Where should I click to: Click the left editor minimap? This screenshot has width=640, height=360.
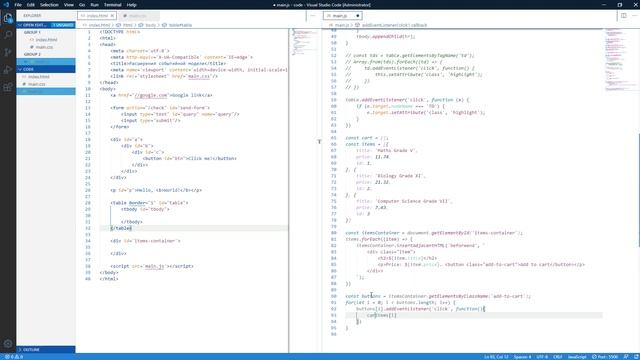pyautogui.click(x=305, y=42)
